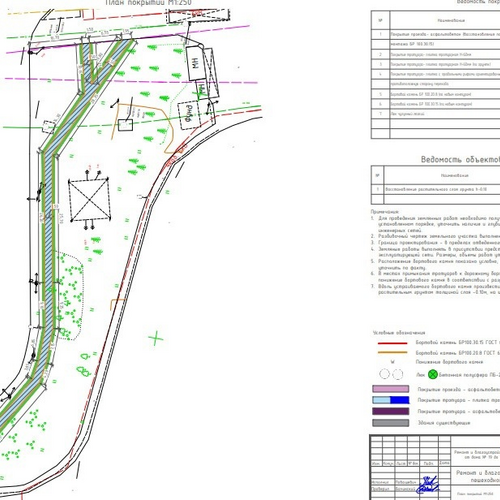Click the 'План покрытий М1:250' drawing title
The width and height of the screenshot is (500, 500).
click(149, 3)
